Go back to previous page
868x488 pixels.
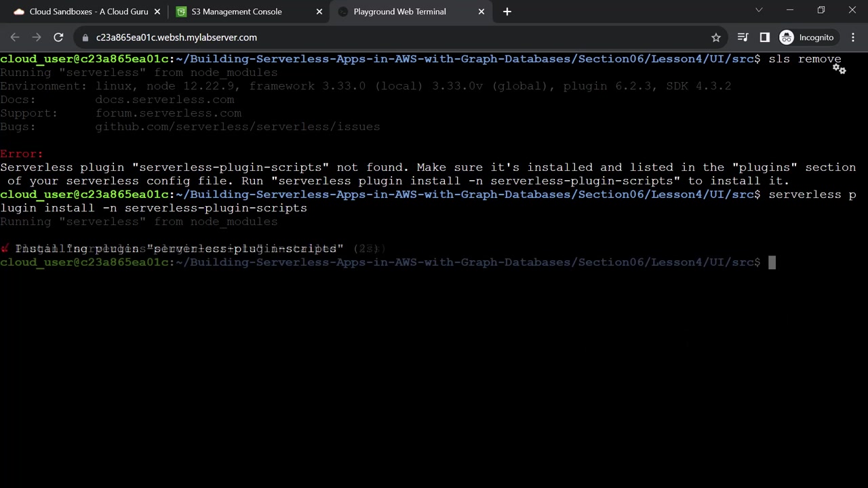(15, 37)
